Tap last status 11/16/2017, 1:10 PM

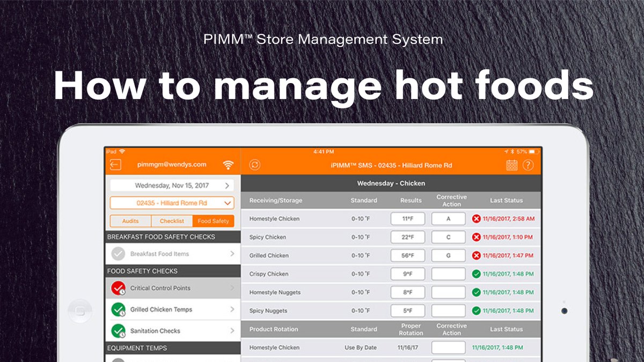point(508,237)
